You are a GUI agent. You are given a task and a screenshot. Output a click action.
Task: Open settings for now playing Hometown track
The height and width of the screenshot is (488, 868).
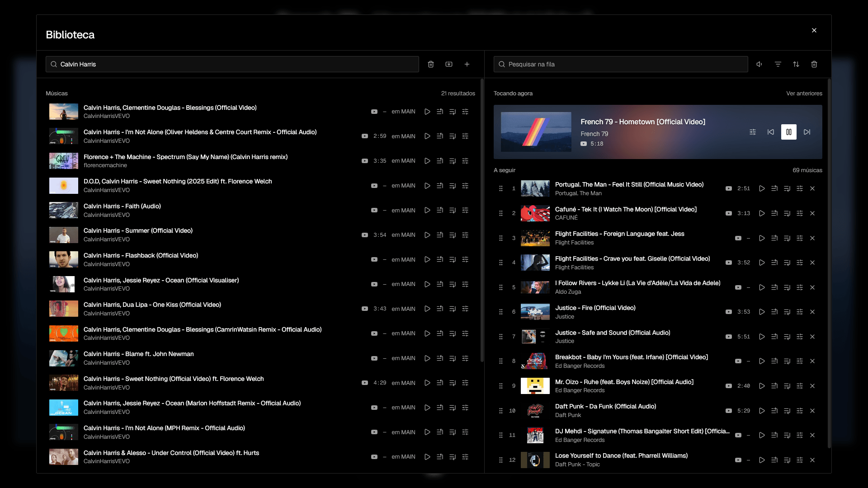pyautogui.click(x=753, y=132)
